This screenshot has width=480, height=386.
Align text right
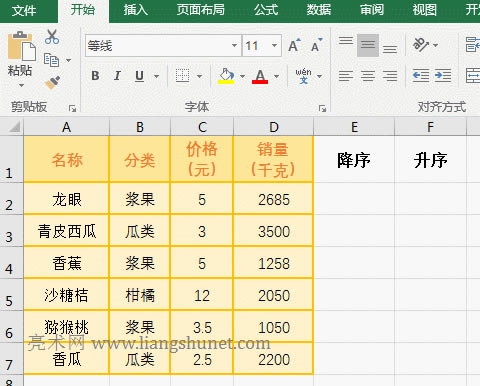(390, 76)
